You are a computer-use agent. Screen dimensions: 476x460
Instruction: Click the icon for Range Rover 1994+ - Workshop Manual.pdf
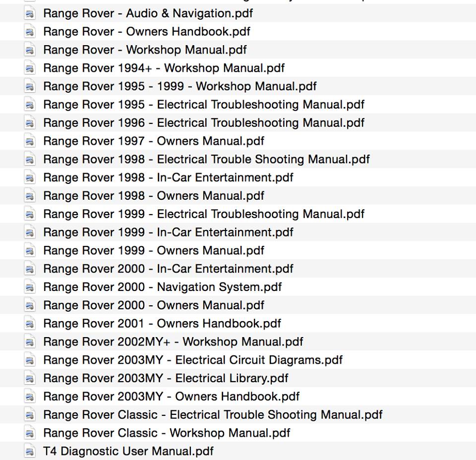(x=30, y=68)
